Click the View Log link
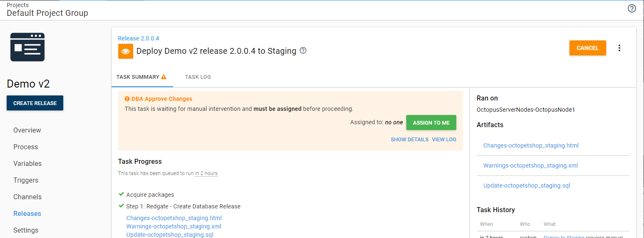The height and width of the screenshot is (238, 644). tap(444, 140)
